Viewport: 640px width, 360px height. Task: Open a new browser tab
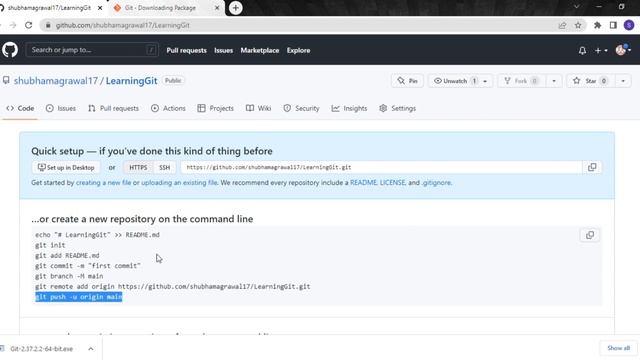236,8
